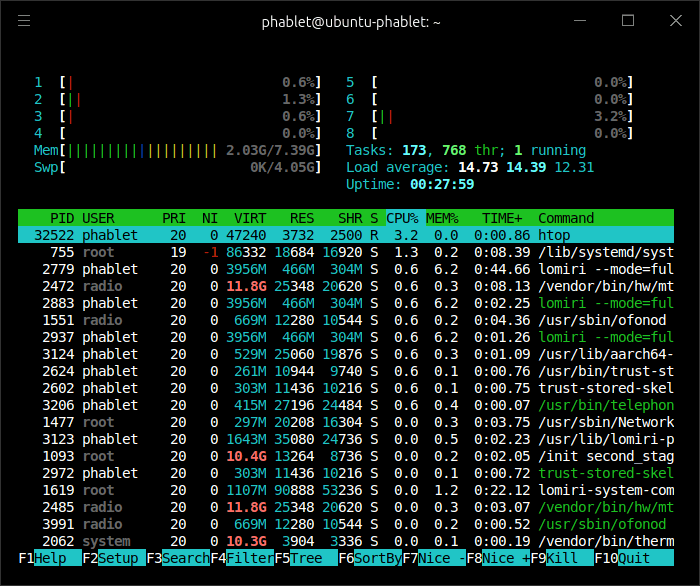Activate F4 Filter

pyautogui.click(x=242, y=558)
